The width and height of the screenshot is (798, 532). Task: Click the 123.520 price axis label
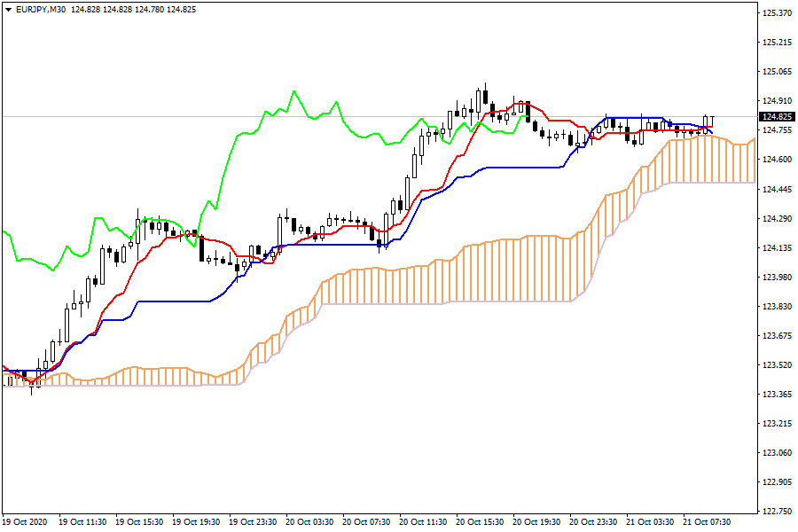pos(777,364)
